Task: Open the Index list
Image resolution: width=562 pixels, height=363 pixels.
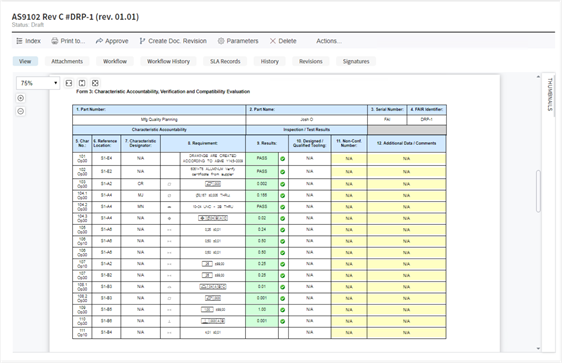Action: [28, 41]
